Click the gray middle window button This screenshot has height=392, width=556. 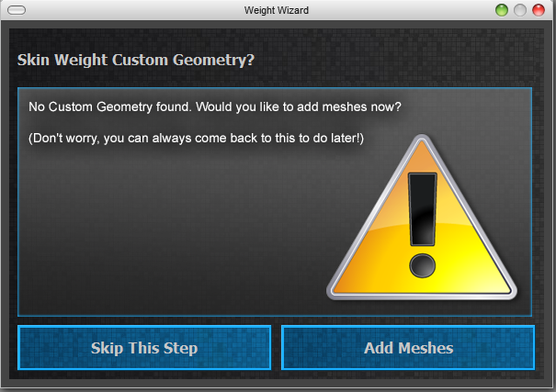[520, 10]
